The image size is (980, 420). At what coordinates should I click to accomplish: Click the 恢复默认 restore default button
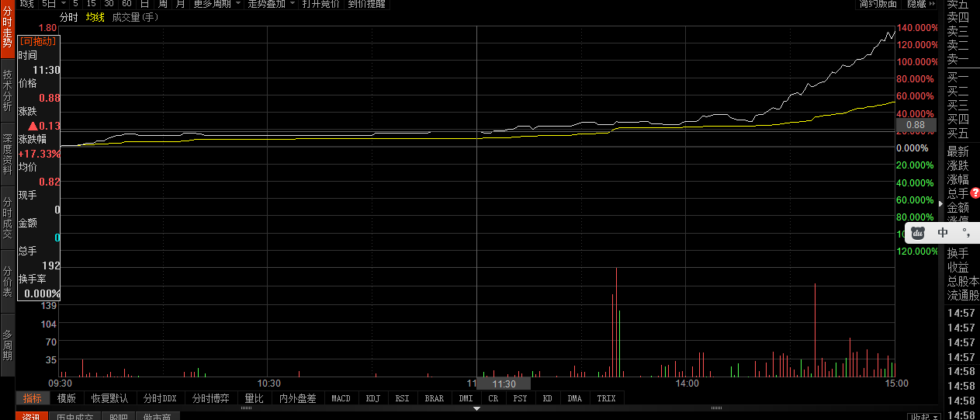(109, 398)
